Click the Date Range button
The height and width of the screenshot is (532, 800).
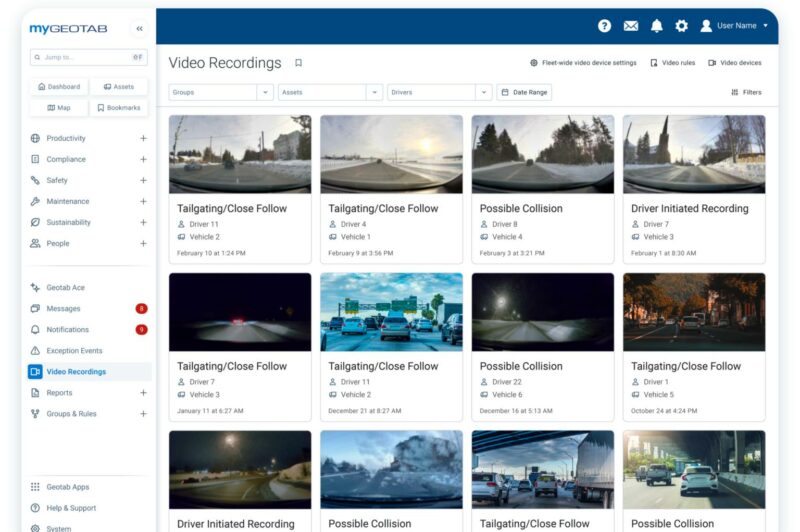(524, 92)
